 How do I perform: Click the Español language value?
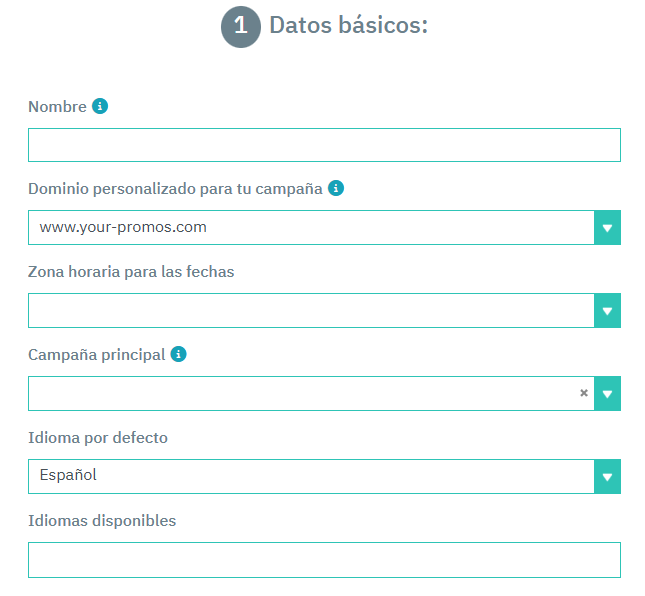click(x=68, y=475)
